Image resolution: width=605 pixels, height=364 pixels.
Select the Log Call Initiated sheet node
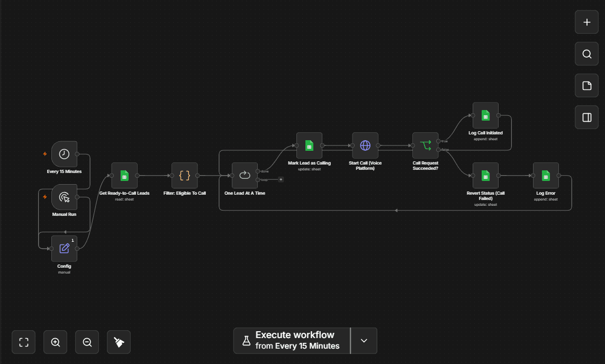485,115
